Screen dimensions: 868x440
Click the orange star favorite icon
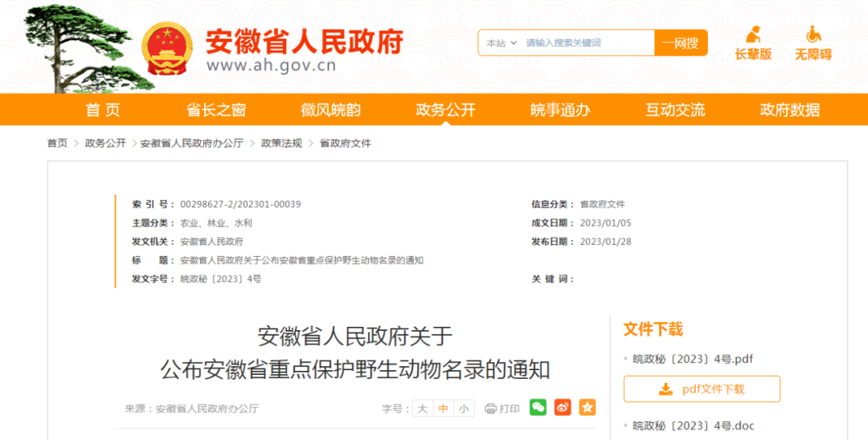[588, 407]
